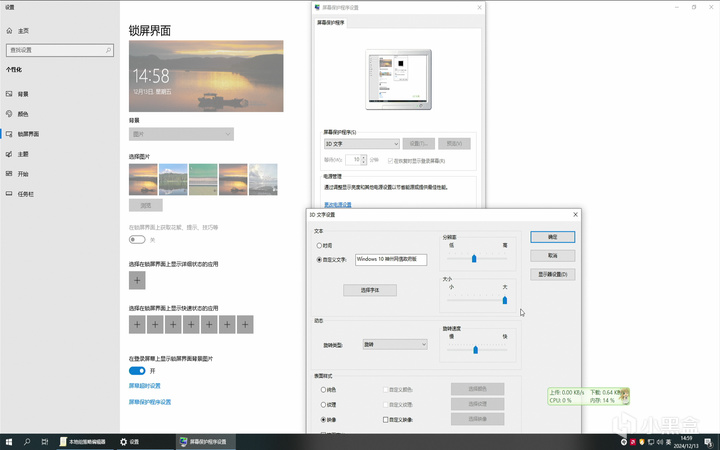The width and height of the screenshot is (720, 450).
Task: Add last quick status app plus tile
Action: click(245, 325)
